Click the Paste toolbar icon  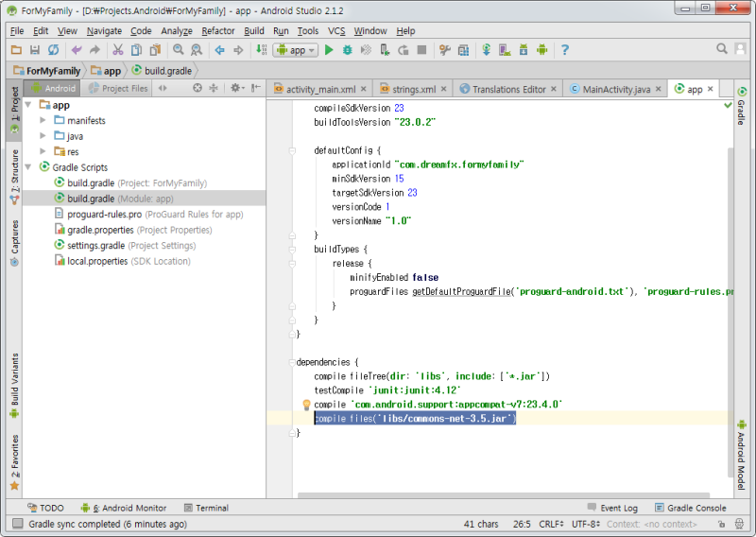155,50
